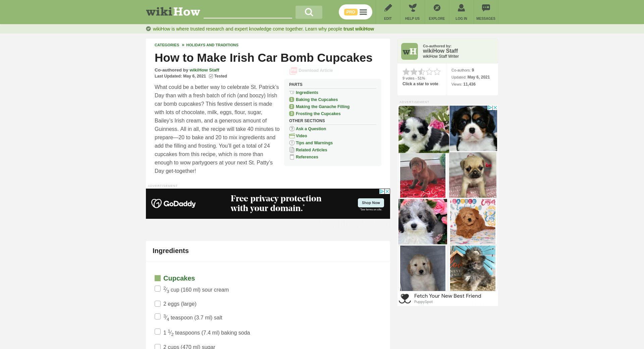Click the Download Article PDF icon
This screenshot has height=349, width=644.
click(293, 71)
